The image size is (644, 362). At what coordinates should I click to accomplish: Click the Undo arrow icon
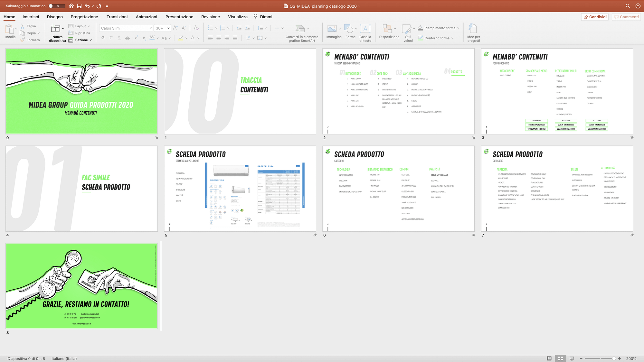87,6
